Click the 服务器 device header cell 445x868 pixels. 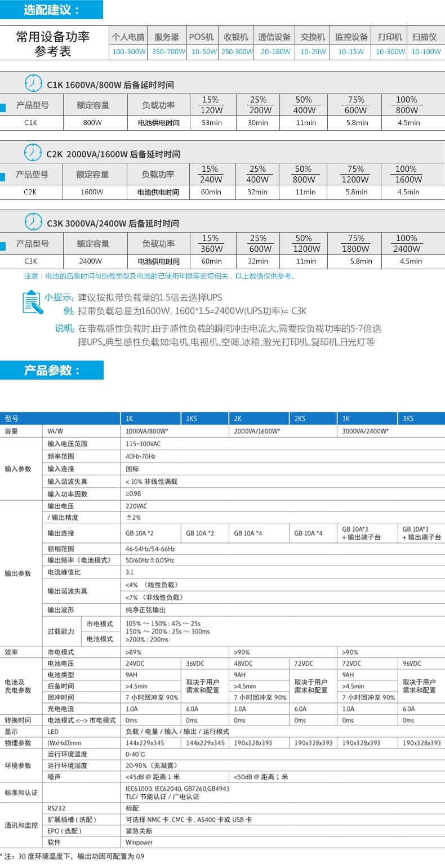(x=167, y=37)
